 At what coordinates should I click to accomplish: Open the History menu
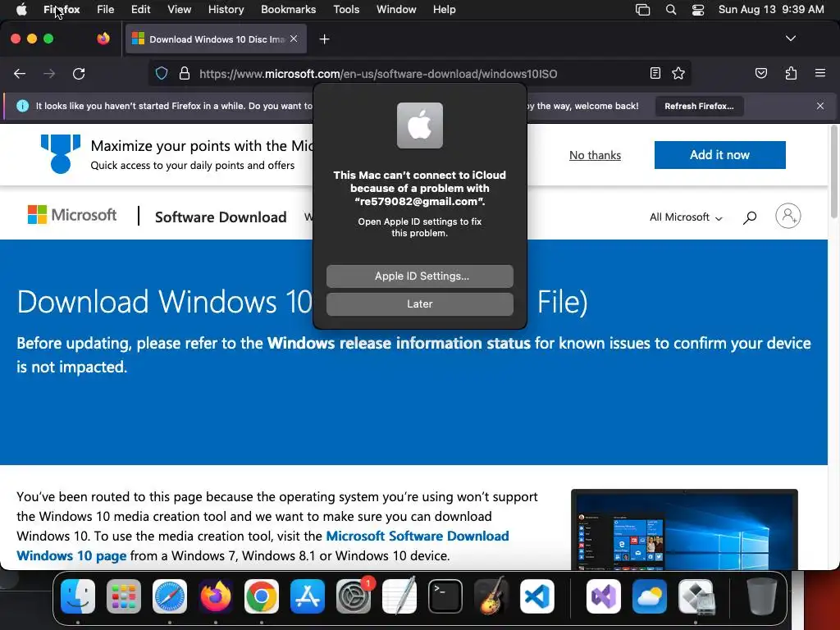pos(226,10)
